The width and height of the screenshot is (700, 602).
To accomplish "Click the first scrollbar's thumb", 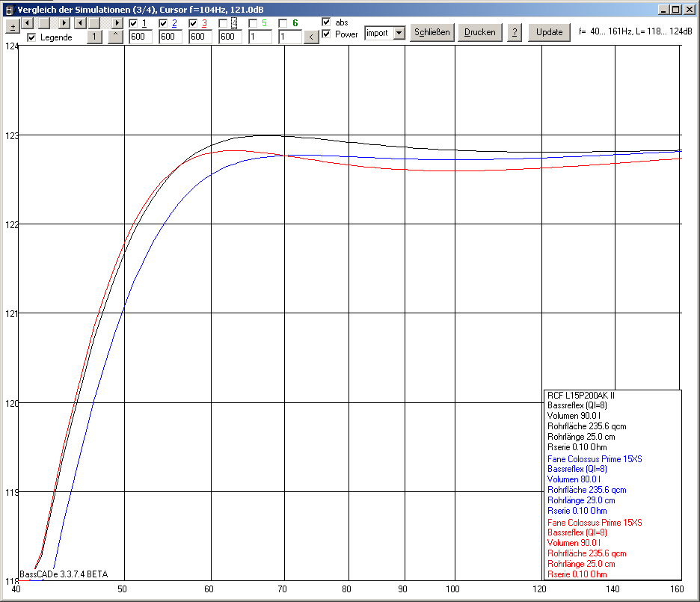I will point(44,22).
